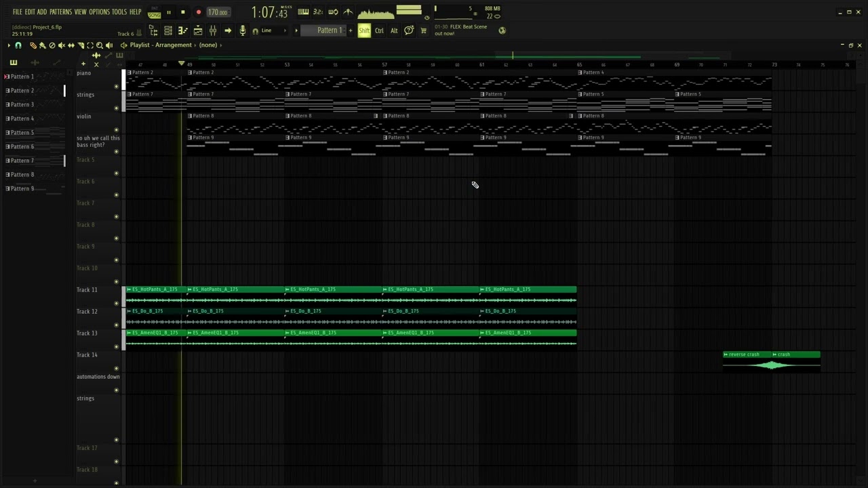Select the crash audio clip
This screenshot has height=488, width=868.
click(x=796, y=361)
